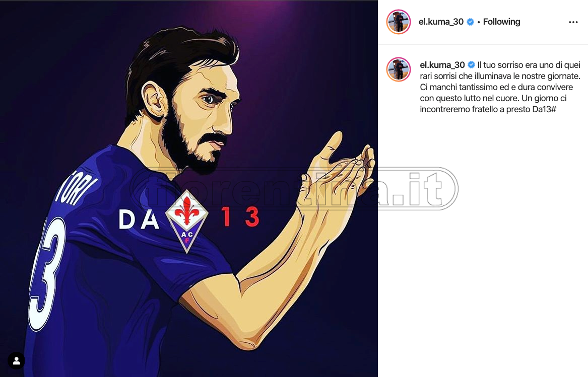Click the fiorentina.it watermark text
588x377 pixels.
[x=294, y=188]
